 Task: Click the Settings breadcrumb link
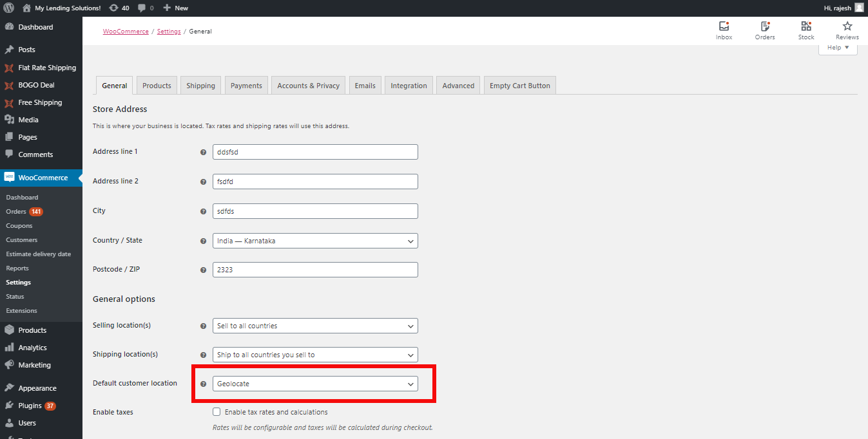tap(168, 31)
